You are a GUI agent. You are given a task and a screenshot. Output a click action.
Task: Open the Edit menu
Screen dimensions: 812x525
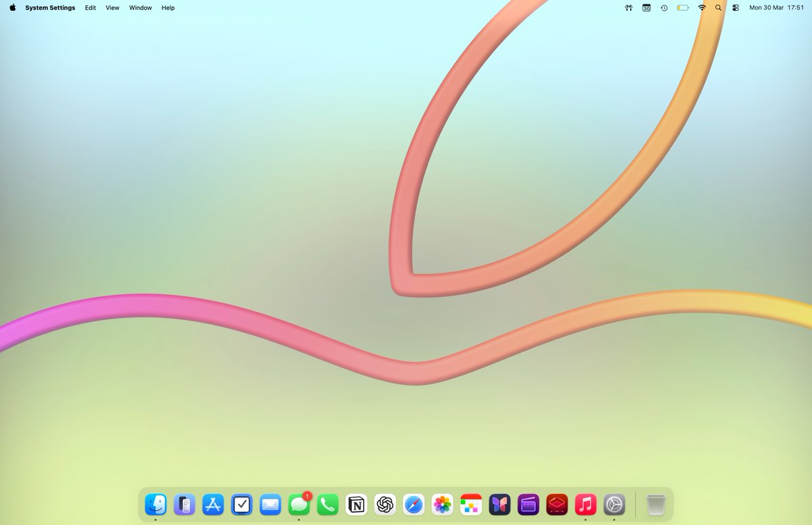pyautogui.click(x=90, y=7)
